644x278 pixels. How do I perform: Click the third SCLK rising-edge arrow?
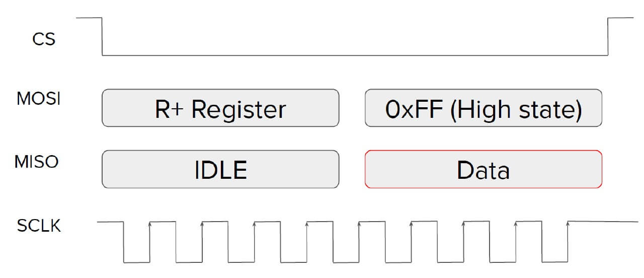(254, 225)
